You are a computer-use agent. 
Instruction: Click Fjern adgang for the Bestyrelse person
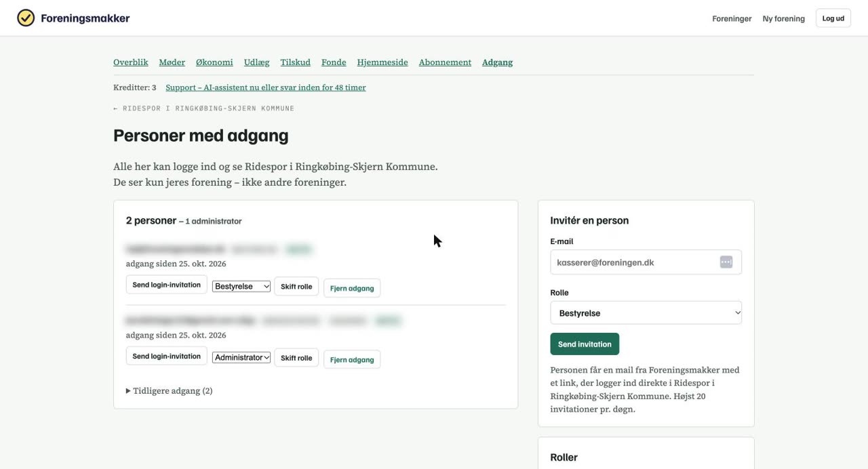coord(352,288)
